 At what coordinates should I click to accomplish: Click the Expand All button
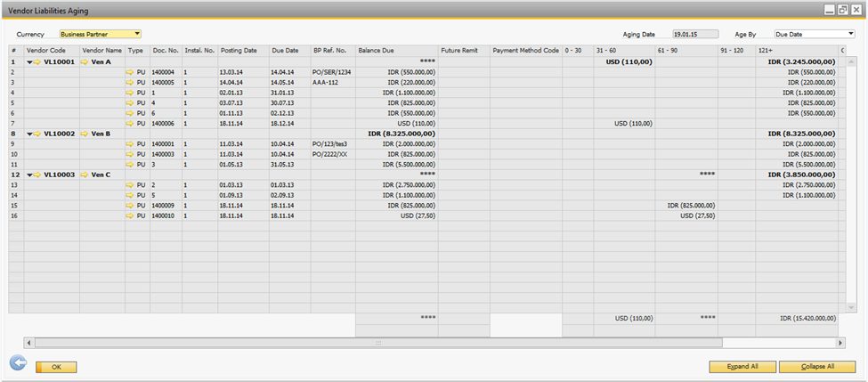[743, 367]
